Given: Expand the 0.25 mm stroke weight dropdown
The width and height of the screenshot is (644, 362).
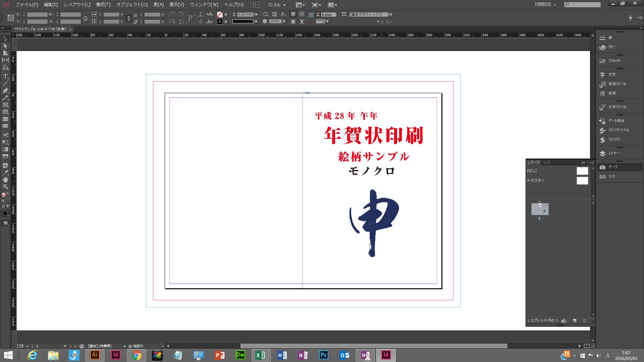Looking at the screenshot, I should 256,15.
